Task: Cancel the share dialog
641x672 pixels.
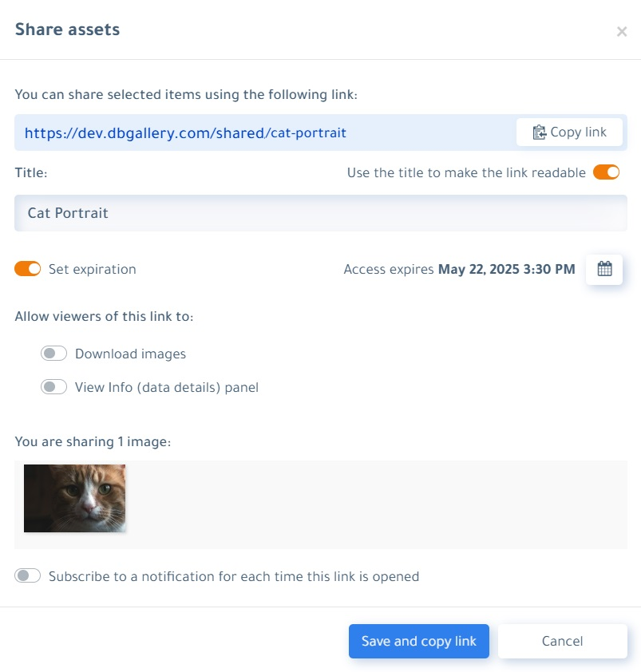Action: 562,641
